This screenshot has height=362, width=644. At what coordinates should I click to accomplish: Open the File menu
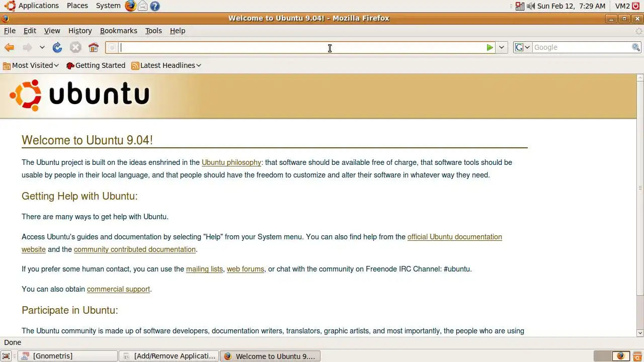10,31
